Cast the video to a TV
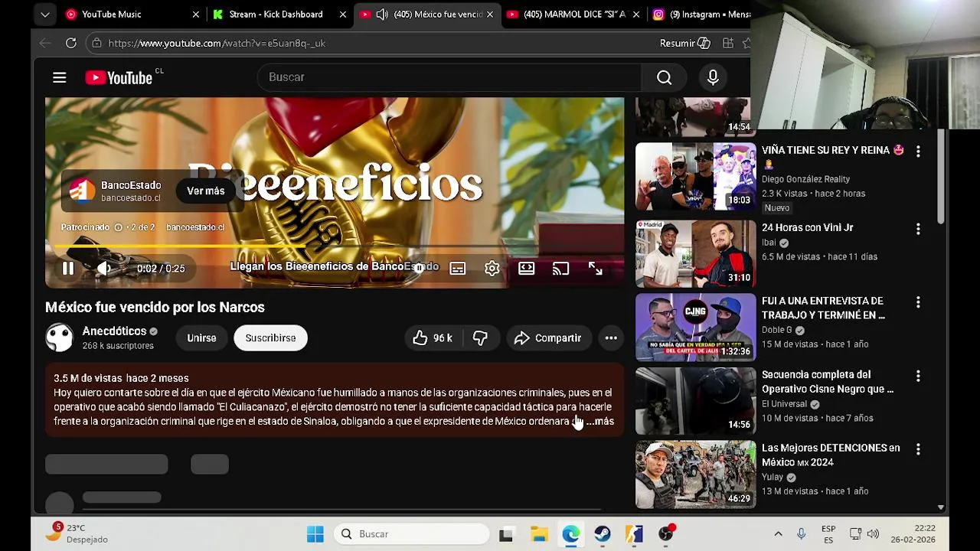The image size is (980, 551). click(x=560, y=269)
